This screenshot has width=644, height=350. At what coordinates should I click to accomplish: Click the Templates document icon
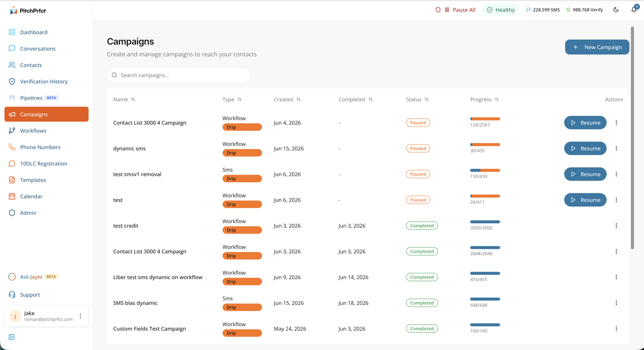(x=12, y=180)
